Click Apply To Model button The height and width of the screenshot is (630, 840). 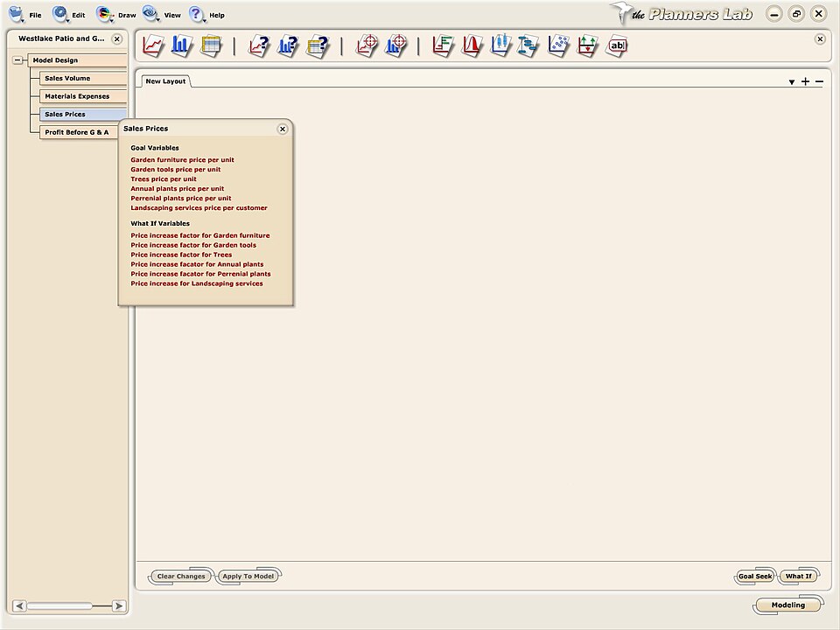point(248,577)
